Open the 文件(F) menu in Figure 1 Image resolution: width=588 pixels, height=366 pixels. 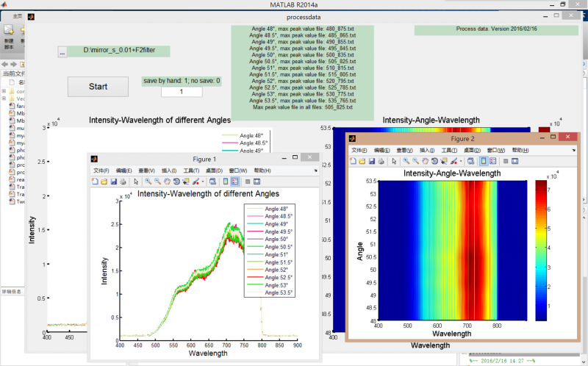[x=101, y=171]
